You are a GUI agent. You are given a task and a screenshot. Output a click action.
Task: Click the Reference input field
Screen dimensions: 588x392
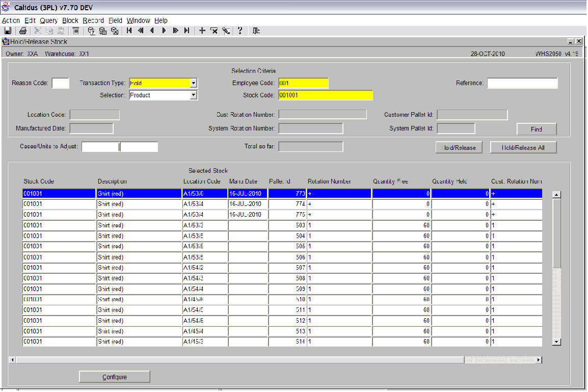522,83
